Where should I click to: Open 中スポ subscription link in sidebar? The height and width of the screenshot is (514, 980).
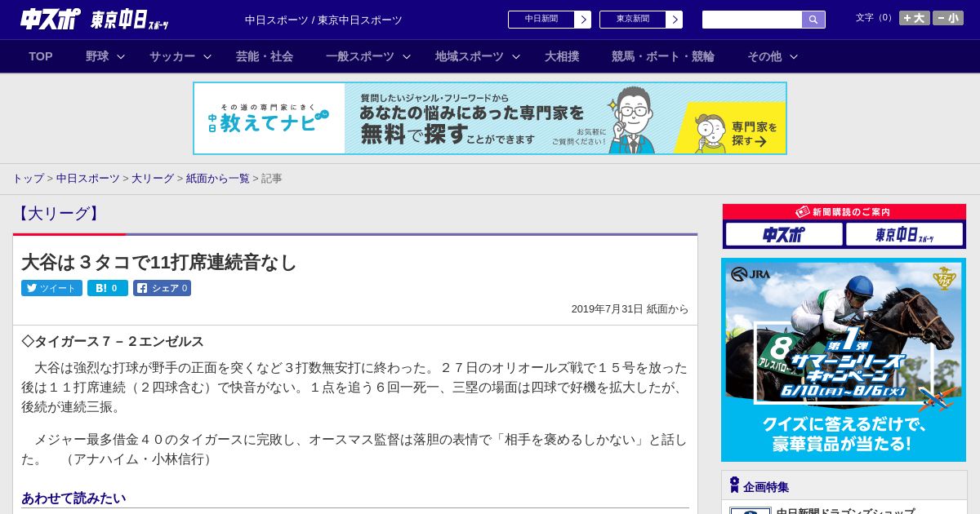tap(784, 235)
